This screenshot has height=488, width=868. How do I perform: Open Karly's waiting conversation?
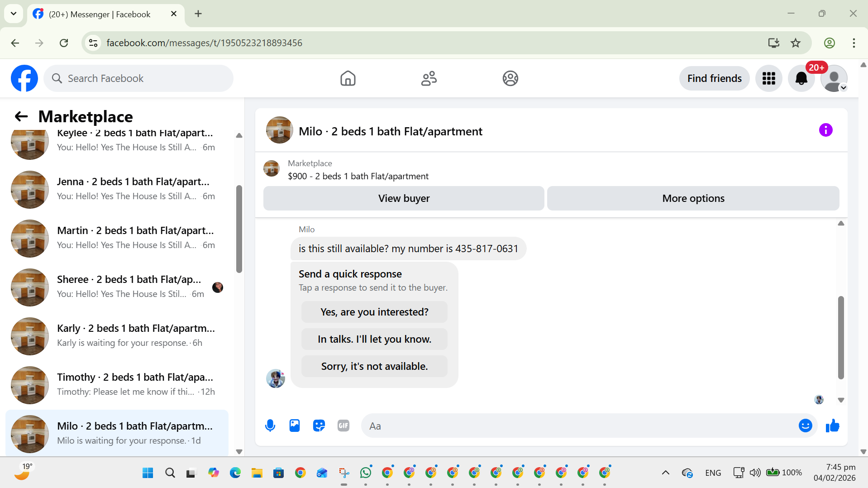[117, 336]
